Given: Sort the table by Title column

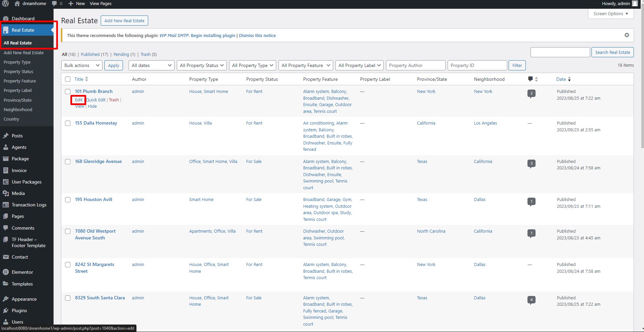Looking at the screenshot, I should (x=81, y=79).
